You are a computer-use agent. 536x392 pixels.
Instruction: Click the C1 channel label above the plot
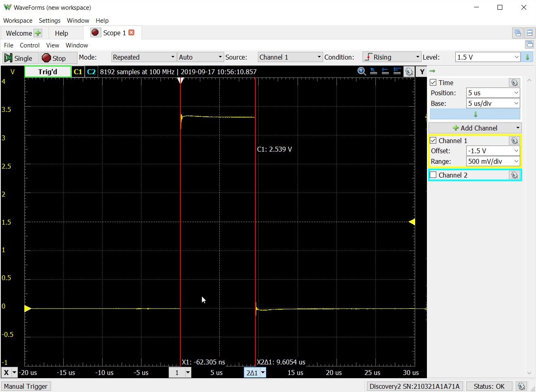pos(78,71)
